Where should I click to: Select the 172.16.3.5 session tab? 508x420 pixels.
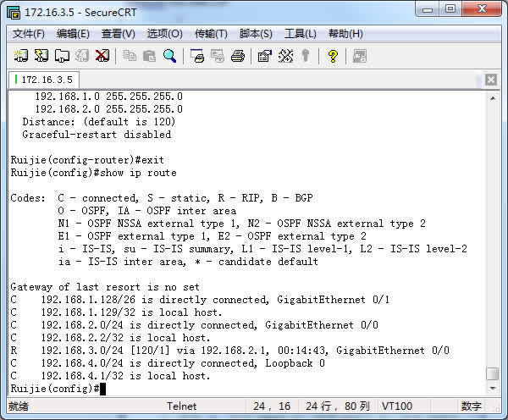(46, 80)
